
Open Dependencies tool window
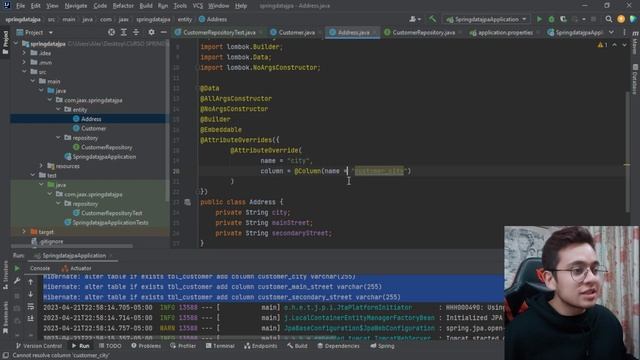[x=338, y=346]
